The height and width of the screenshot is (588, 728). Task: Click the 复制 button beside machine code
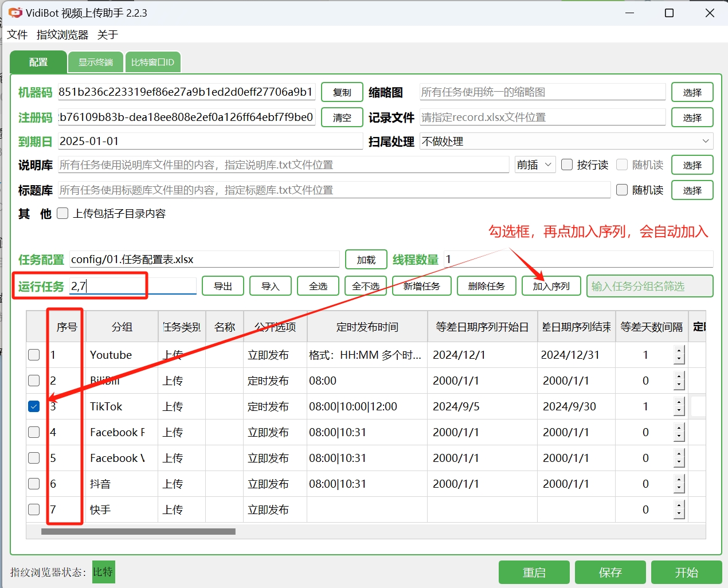click(x=342, y=92)
